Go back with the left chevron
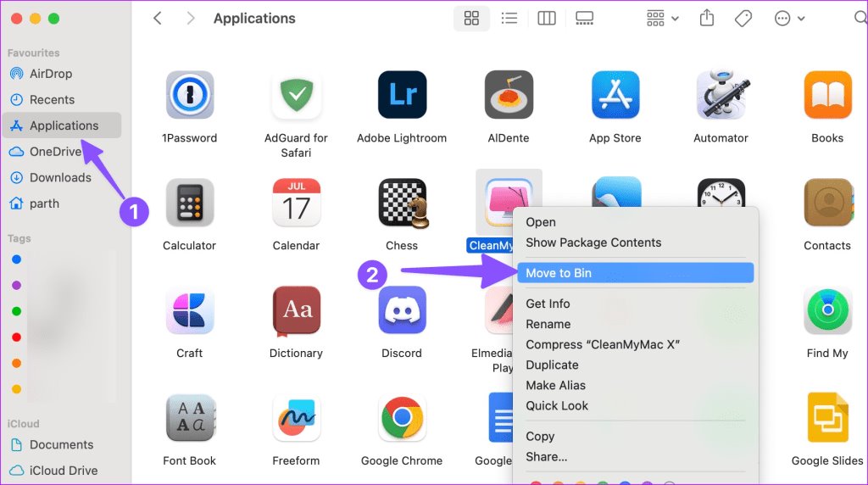This screenshot has width=868, height=485. click(x=157, y=19)
